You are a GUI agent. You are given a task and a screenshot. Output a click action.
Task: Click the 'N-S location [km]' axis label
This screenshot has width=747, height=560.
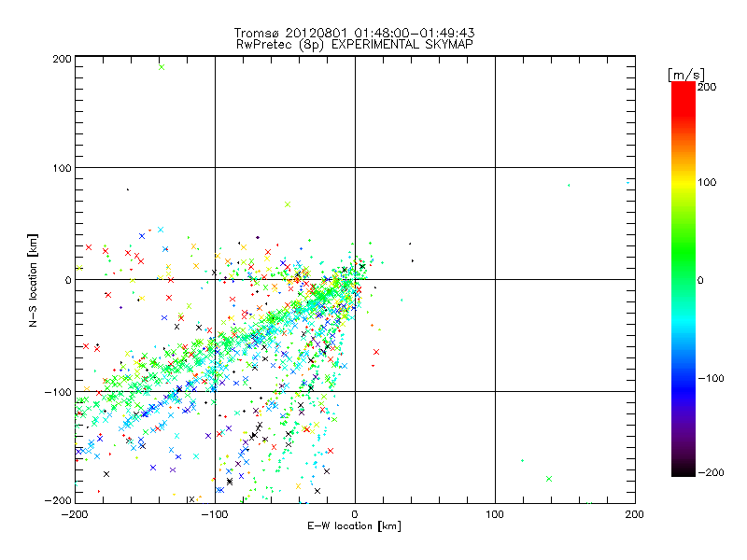(33, 281)
